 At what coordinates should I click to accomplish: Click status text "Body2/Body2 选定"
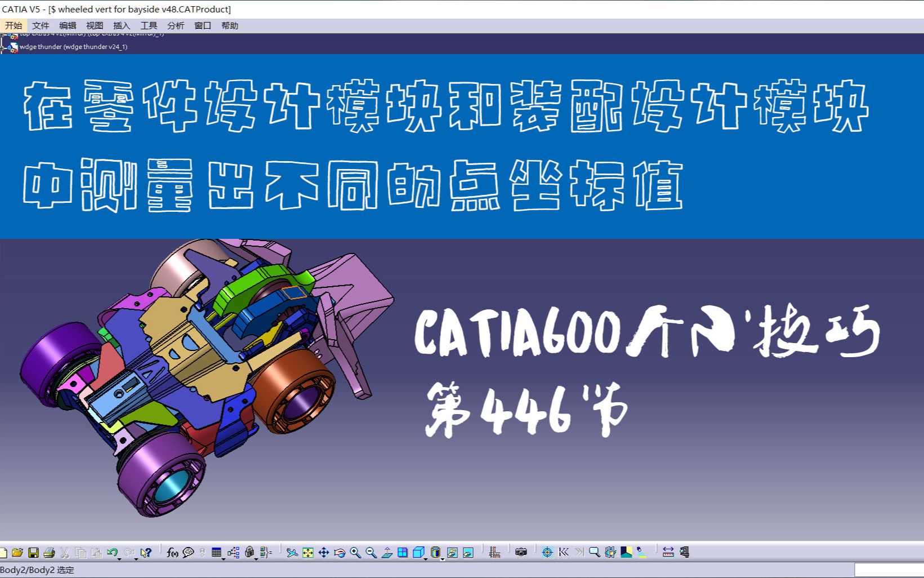tap(37, 570)
